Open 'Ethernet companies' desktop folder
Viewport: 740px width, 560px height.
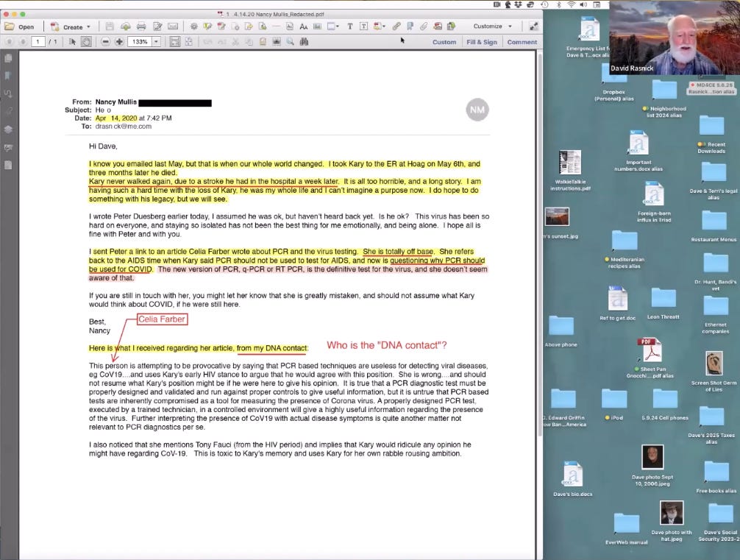716,314
